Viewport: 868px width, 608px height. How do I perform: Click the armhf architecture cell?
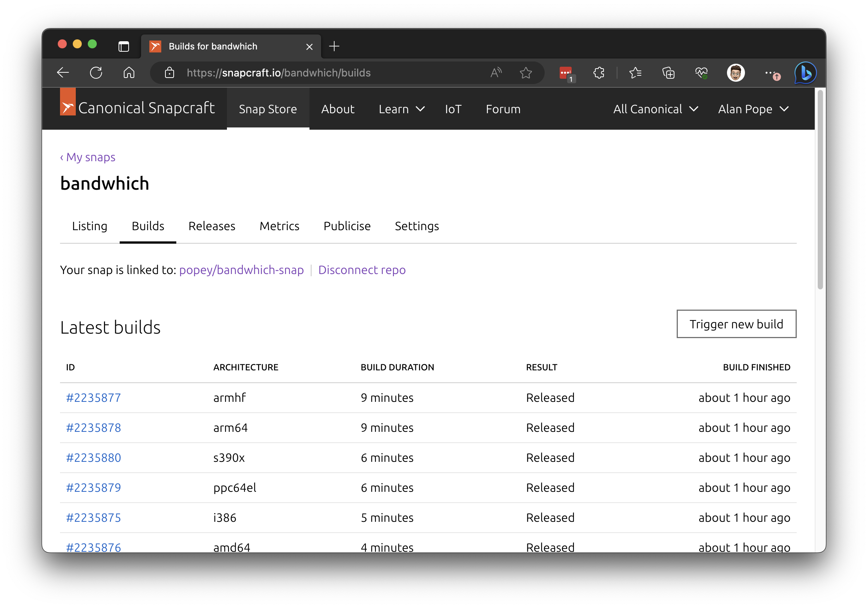tap(230, 397)
